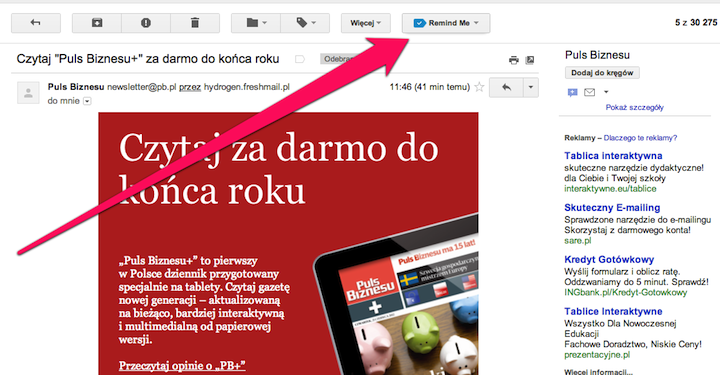The image size is (720, 375).
Task: Open email in new window icon
Action: (530, 60)
